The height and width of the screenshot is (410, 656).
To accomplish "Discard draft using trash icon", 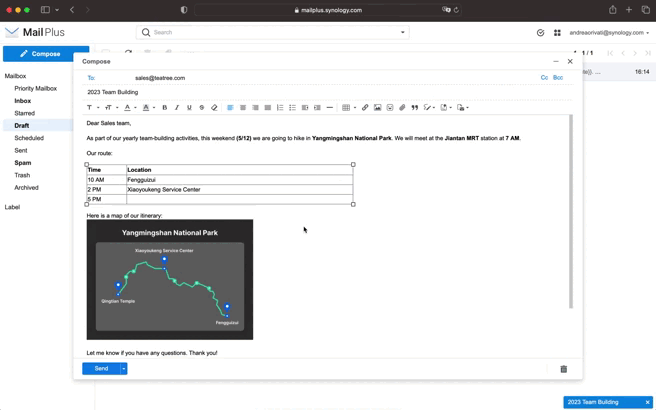I will tap(564, 369).
